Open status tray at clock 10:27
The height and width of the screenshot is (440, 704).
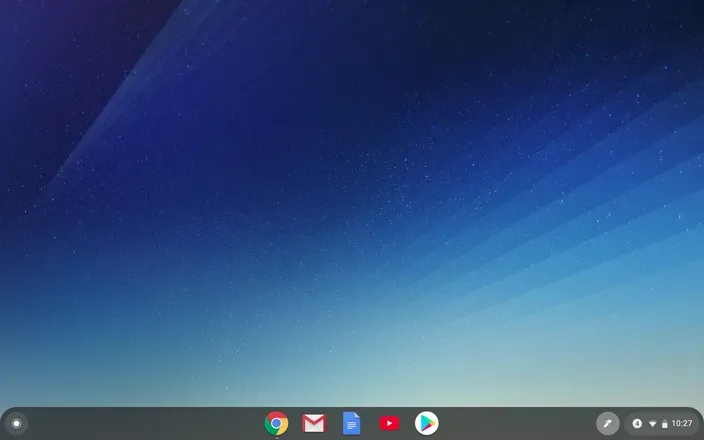click(x=682, y=423)
